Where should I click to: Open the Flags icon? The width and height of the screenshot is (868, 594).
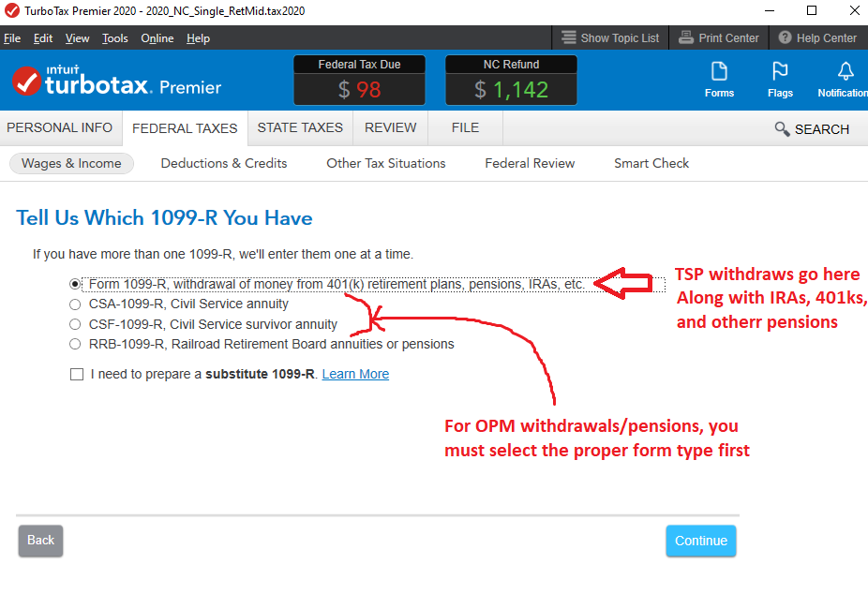click(780, 80)
